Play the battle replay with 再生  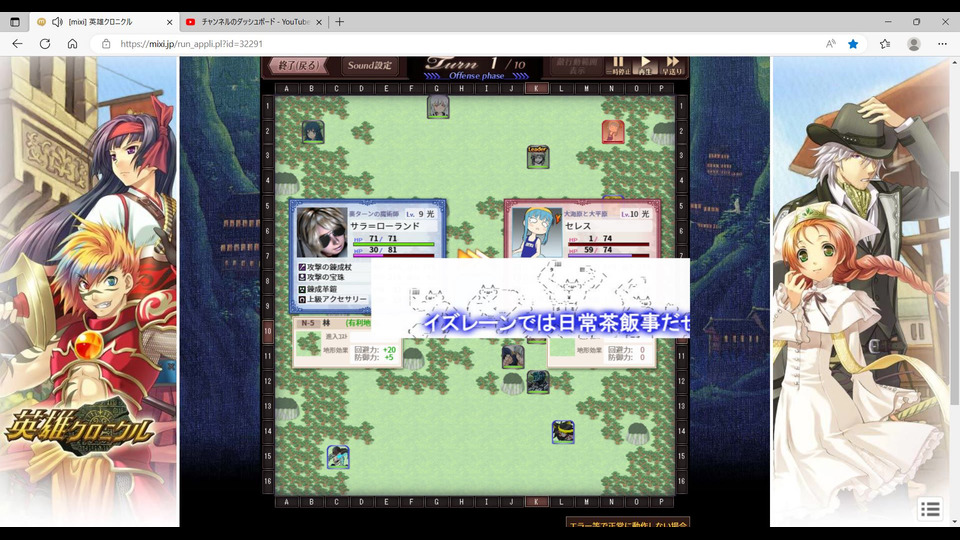click(645, 66)
